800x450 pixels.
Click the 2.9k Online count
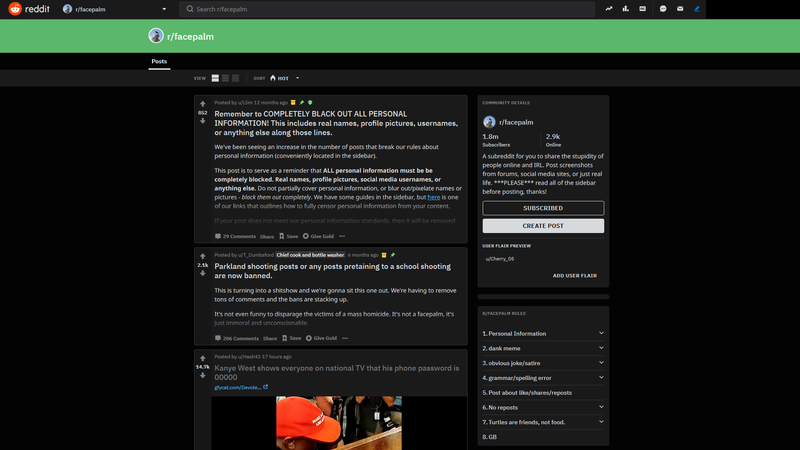pos(553,140)
